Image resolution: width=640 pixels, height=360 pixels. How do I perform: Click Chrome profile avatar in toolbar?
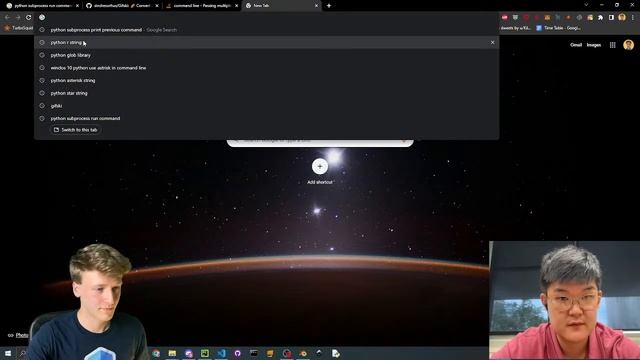pos(622,17)
